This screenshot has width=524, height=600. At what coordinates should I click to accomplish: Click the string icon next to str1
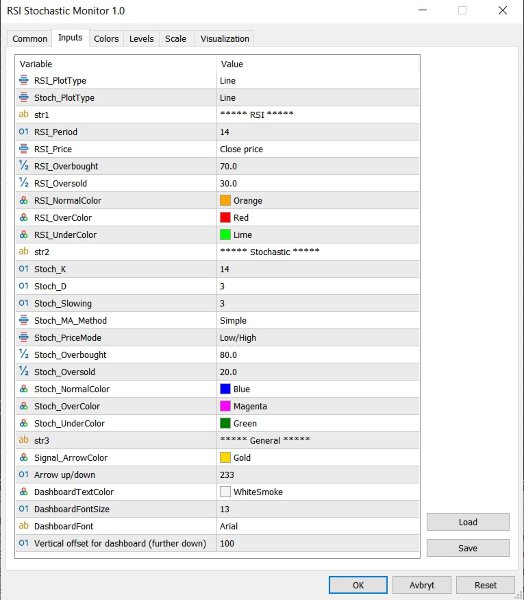[24, 114]
